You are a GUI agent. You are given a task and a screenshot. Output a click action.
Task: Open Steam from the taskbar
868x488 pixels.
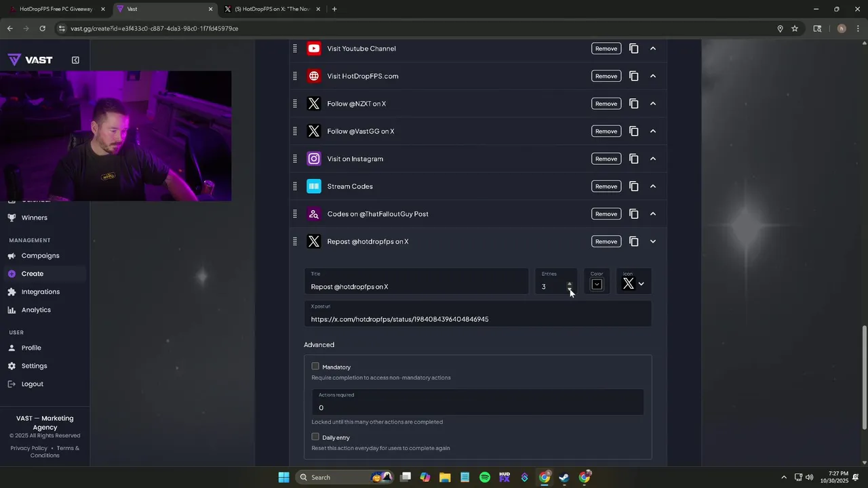click(x=564, y=477)
